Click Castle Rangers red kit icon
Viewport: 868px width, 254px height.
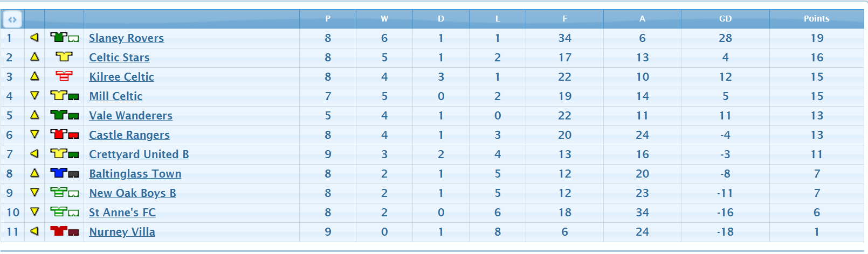click(64, 135)
